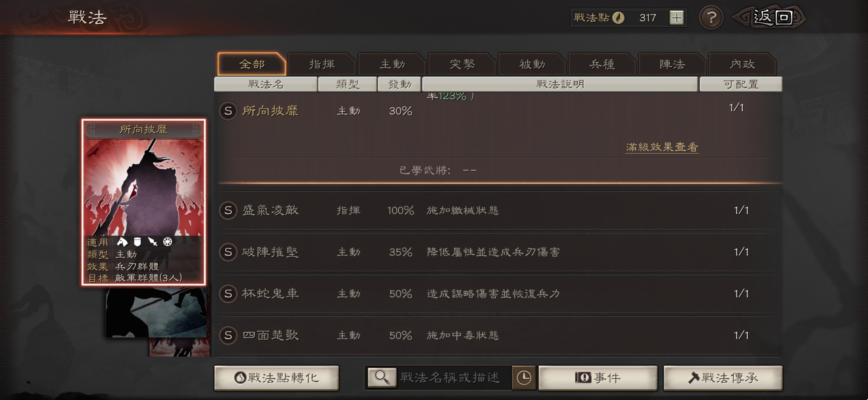Click the 戰法名稱或描述 search field

[x=454, y=377]
